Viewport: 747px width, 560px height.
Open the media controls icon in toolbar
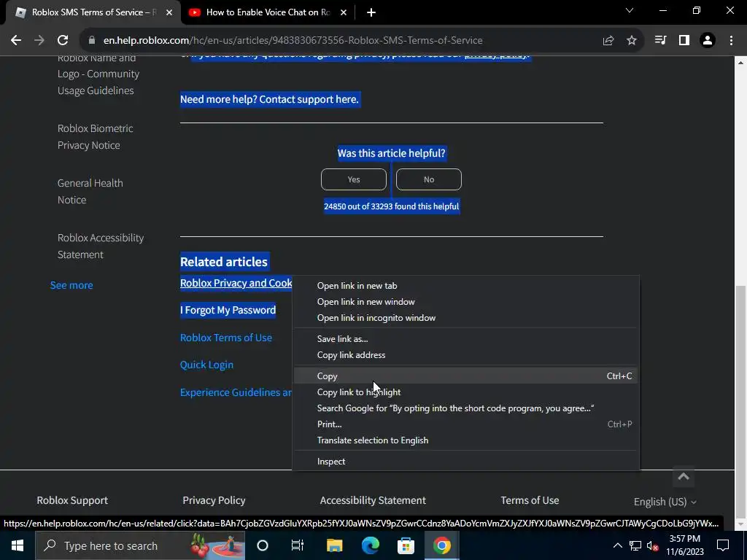click(660, 41)
